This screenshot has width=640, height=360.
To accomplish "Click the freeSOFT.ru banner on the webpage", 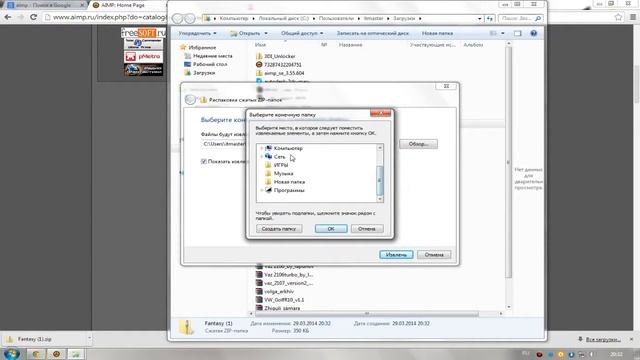I will click(143, 33).
